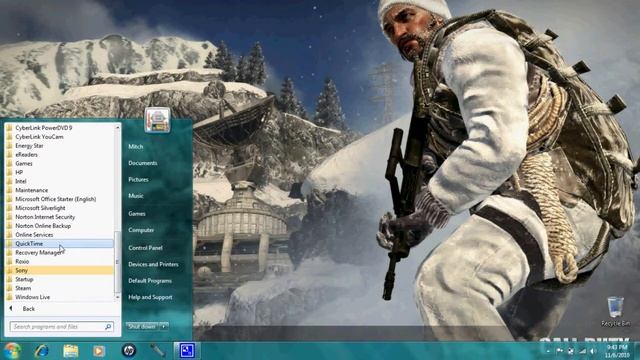Viewport: 640px width, 360px height.
Task: Click the user account picture
Action: 157,120
